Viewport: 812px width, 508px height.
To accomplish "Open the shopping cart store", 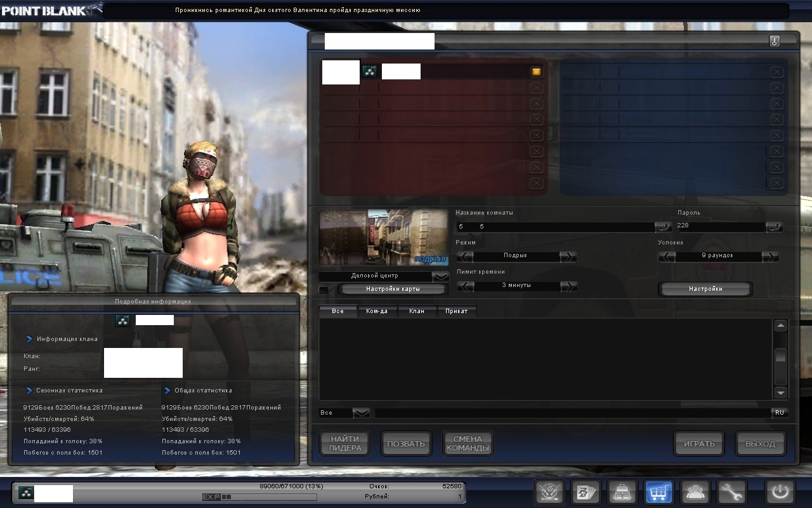I will (658, 492).
